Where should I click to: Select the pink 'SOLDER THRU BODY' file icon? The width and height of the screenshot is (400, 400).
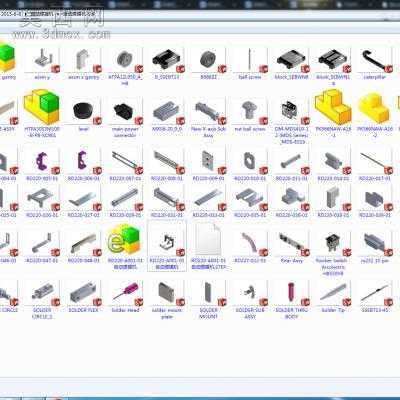pos(292,293)
